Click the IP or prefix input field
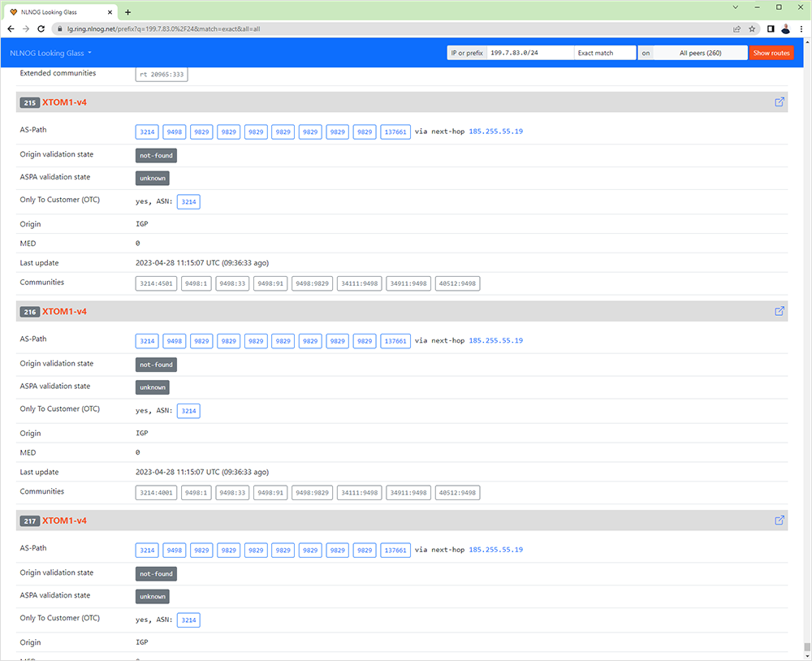Screen dimensions: 812x661 coord(529,53)
